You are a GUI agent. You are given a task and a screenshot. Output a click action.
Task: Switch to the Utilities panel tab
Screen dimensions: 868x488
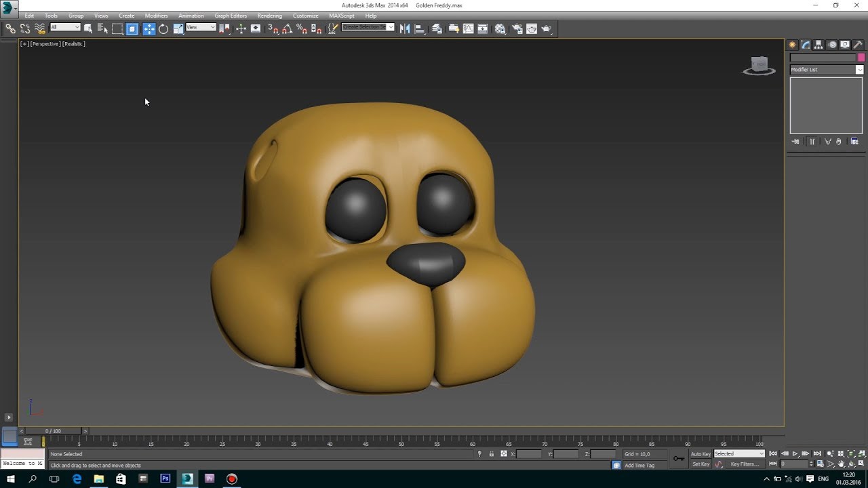pos(858,45)
